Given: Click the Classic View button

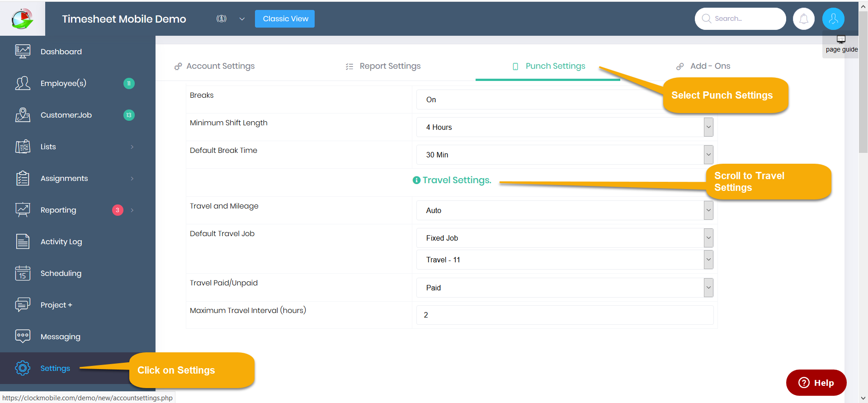Looking at the screenshot, I should click(285, 19).
